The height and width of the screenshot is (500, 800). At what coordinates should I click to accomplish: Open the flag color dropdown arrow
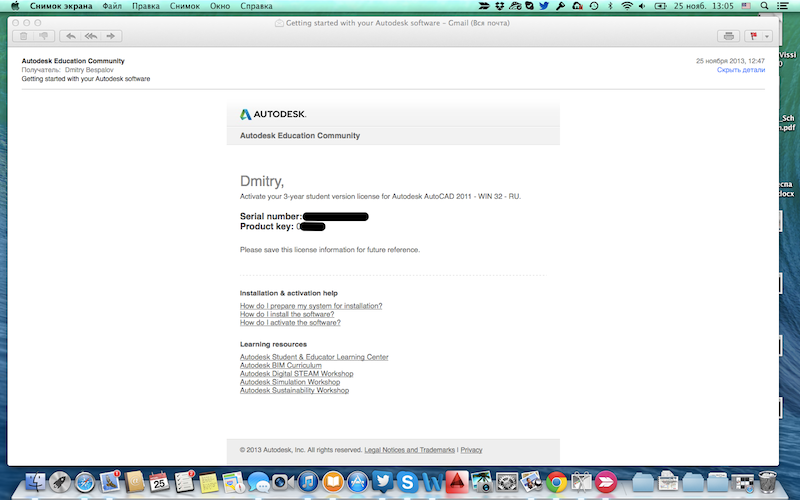[x=767, y=36]
